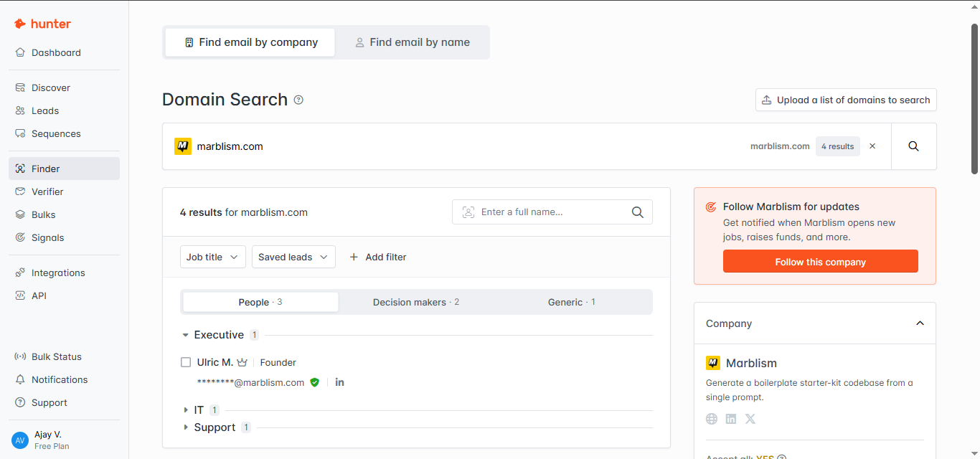The height and width of the screenshot is (459, 980).
Task: Open Marblism website globe icon
Action: pyautogui.click(x=712, y=419)
